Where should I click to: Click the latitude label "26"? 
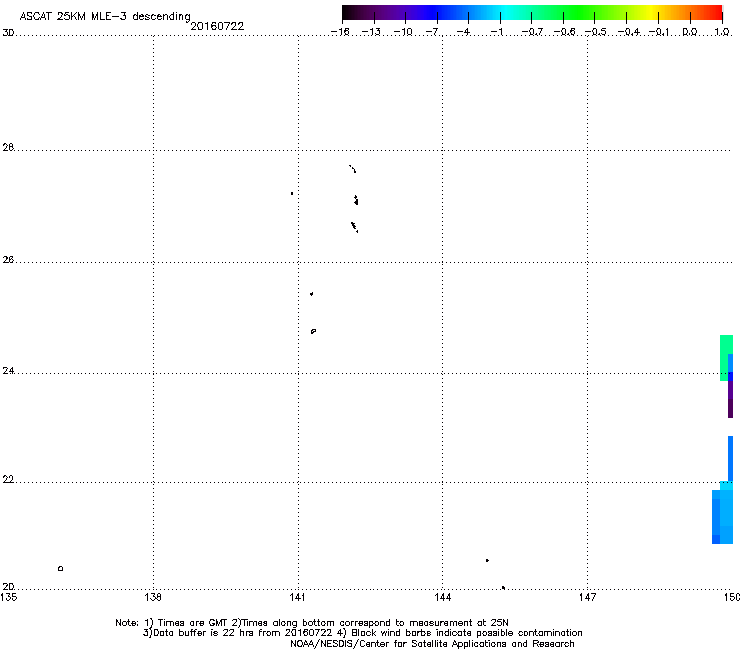pyautogui.click(x=8, y=260)
